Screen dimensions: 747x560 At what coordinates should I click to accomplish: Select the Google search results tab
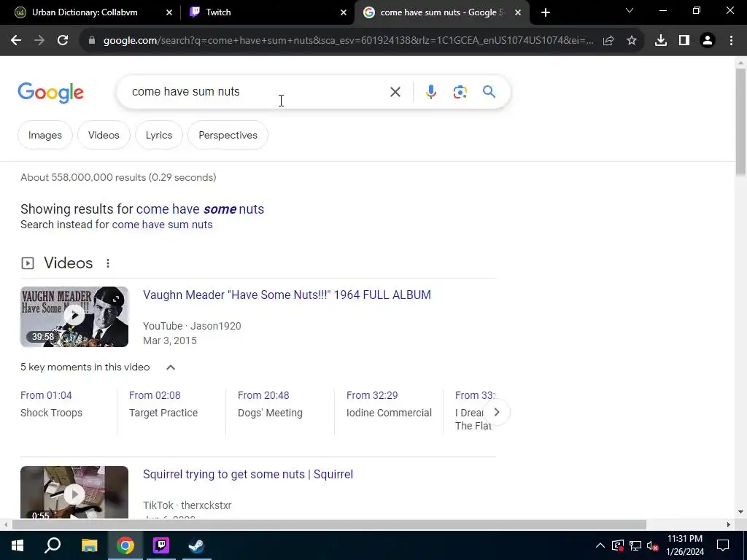[x=442, y=12]
